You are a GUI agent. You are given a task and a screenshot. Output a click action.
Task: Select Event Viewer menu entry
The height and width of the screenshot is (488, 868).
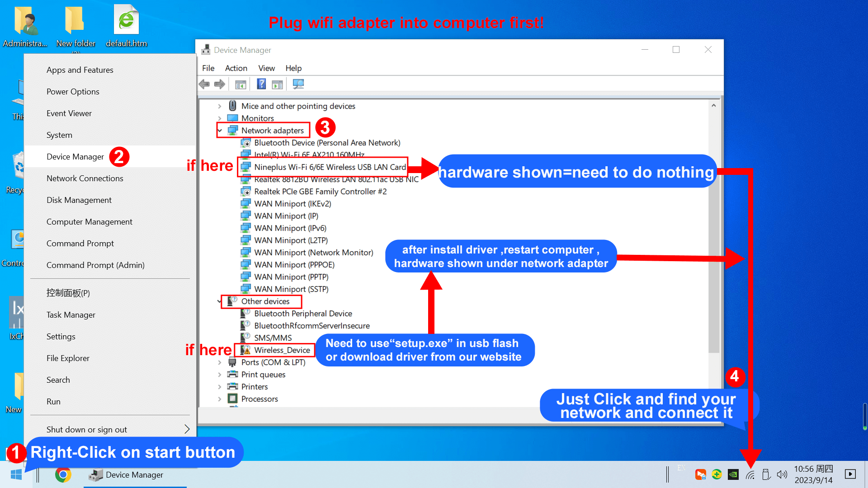[x=110, y=113]
